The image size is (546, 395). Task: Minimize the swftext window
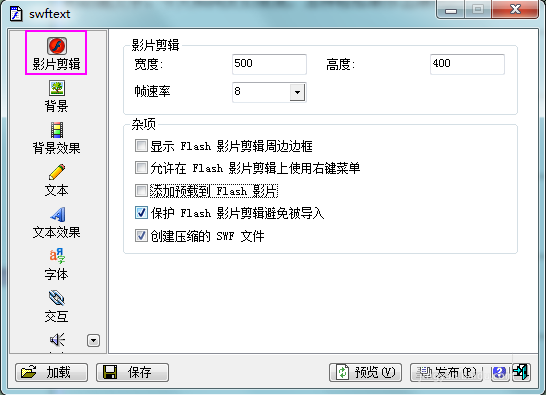coord(451,10)
